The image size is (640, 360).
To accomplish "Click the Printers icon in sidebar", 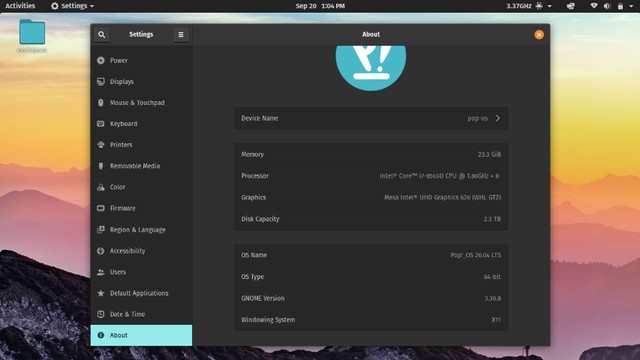I will [x=101, y=145].
